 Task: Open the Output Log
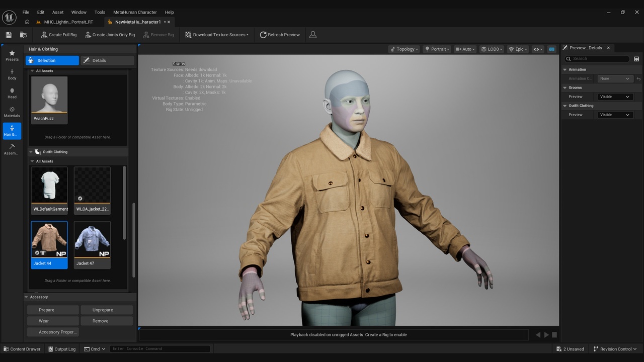[62, 349]
